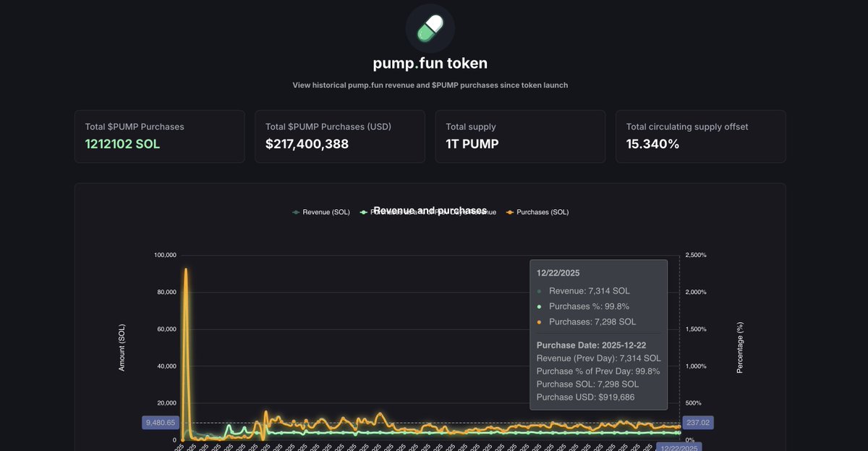The width and height of the screenshot is (868, 451).
Task: Toggle the light-green Purchases % legend item
Action: [x=428, y=212]
